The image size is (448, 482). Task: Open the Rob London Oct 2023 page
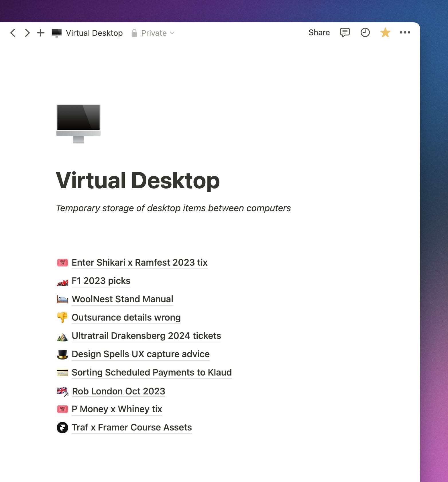pyautogui.click(x=119, y=391)
